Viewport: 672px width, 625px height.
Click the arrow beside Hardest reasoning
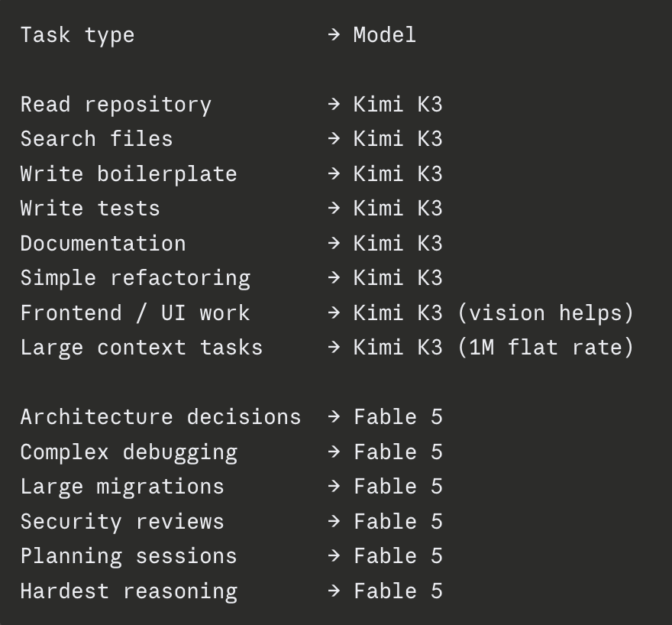(x=334, y=591)
